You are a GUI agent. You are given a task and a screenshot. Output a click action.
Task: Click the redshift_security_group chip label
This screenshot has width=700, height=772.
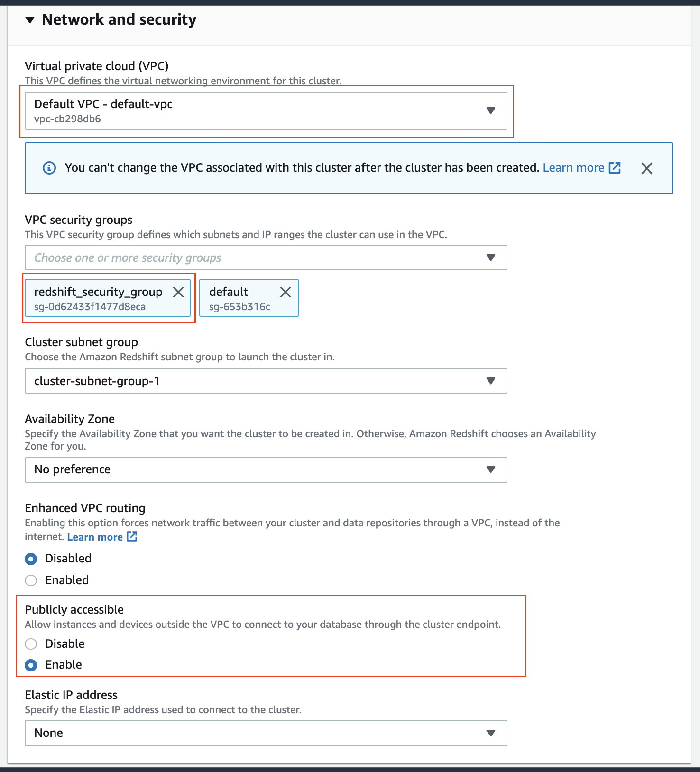point(98,292)
